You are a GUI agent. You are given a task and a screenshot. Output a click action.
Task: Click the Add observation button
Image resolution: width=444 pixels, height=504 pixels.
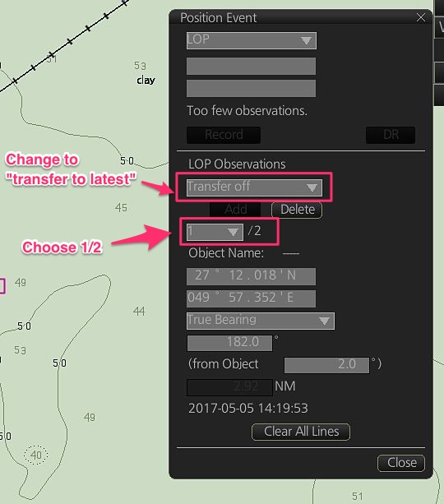coord(236,210)
